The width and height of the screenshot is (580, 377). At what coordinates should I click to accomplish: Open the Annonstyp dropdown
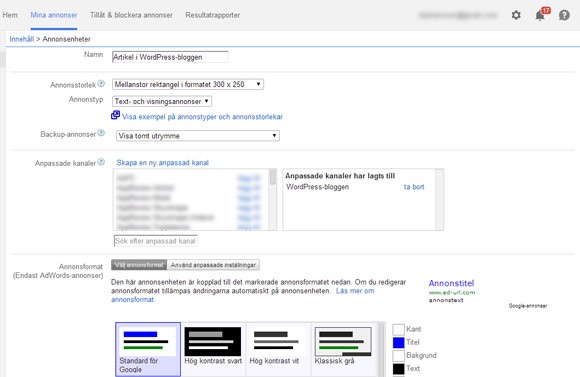162,101
